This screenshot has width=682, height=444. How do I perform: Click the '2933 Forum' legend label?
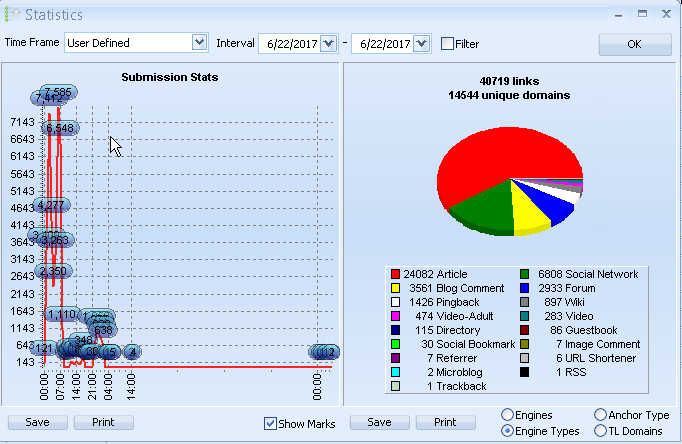pos(567,288)
